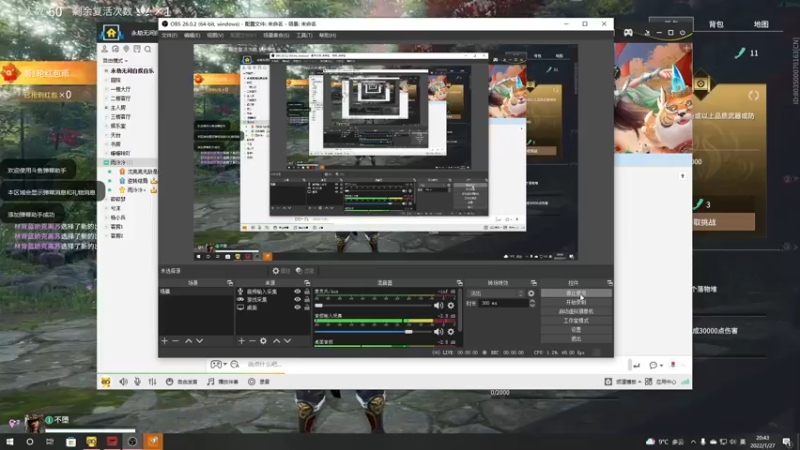Toggle 工作室模式 in OBS controls
800x450 pixels.
576,320
